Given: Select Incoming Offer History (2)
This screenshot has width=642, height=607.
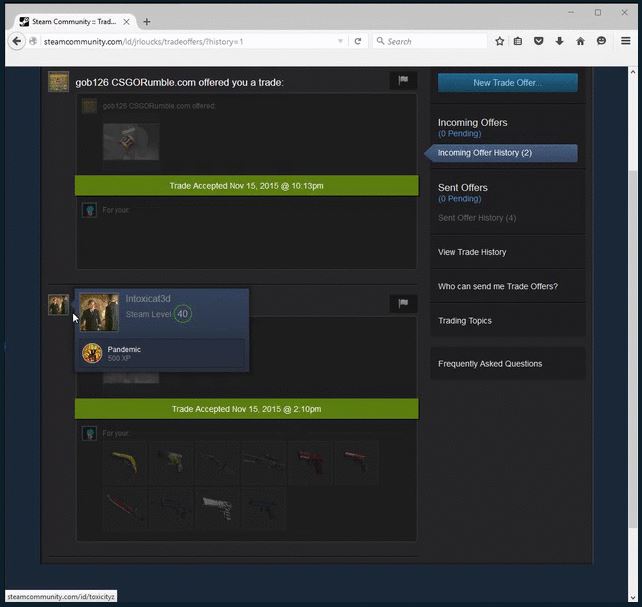Looking at the screenshot, I should pos(485,153).
